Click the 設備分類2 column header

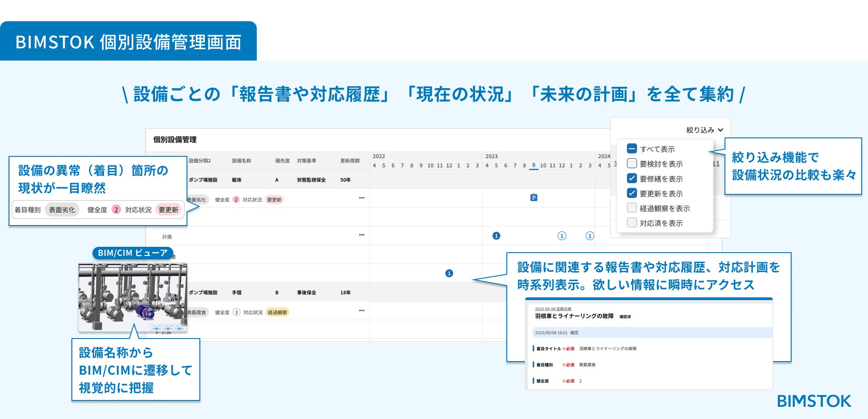click(x=200, y=161)
